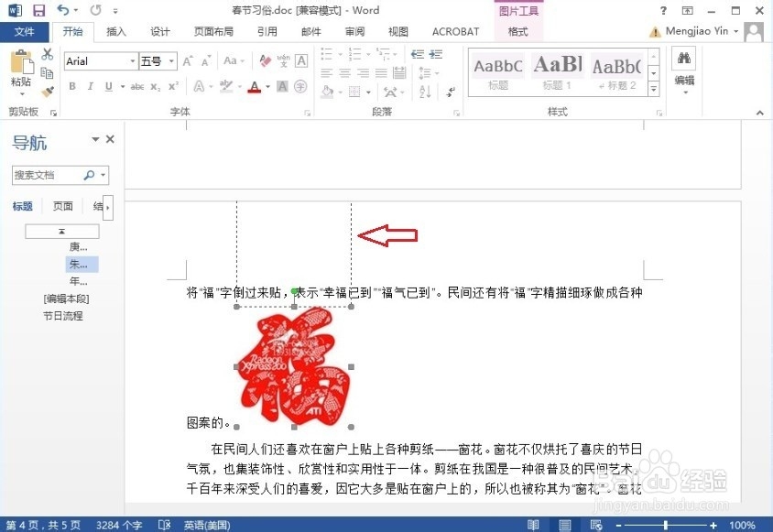Open the Change Case Aa dropdown
Viewport: 773px width, 532px height.
pyautogui.click(x=234, y=60)
